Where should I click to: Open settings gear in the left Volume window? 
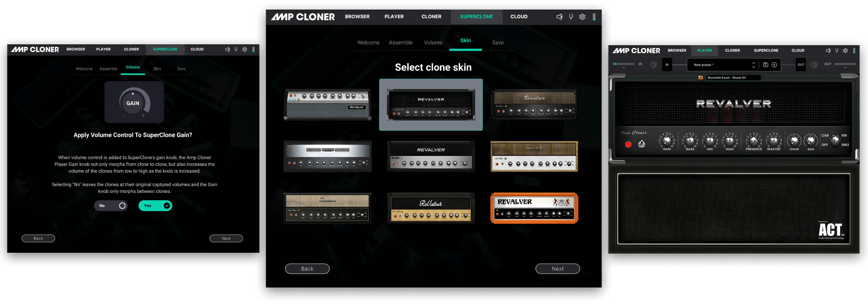coord(245,50)
